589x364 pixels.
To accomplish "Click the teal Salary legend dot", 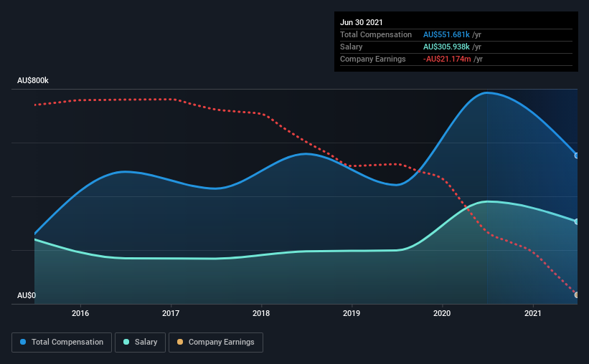I will 126,342.
